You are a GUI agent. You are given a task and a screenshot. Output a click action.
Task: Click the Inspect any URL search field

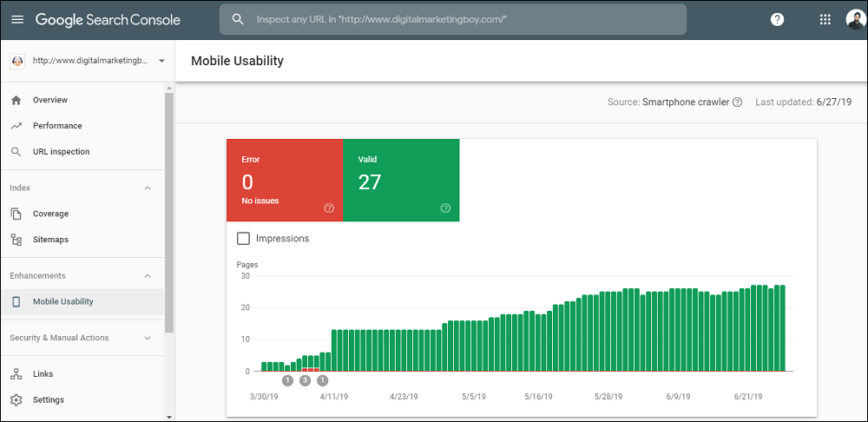click(x=453, y=19)
